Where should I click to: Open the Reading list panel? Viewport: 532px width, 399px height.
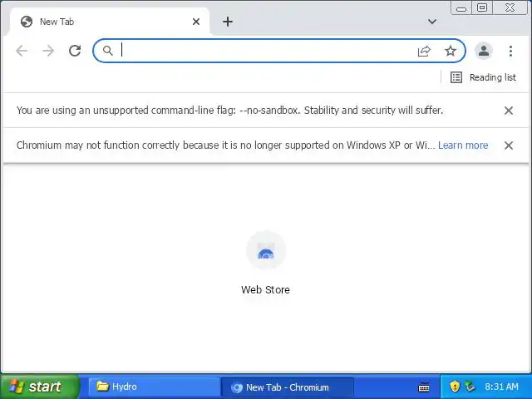tap(483, 77)
